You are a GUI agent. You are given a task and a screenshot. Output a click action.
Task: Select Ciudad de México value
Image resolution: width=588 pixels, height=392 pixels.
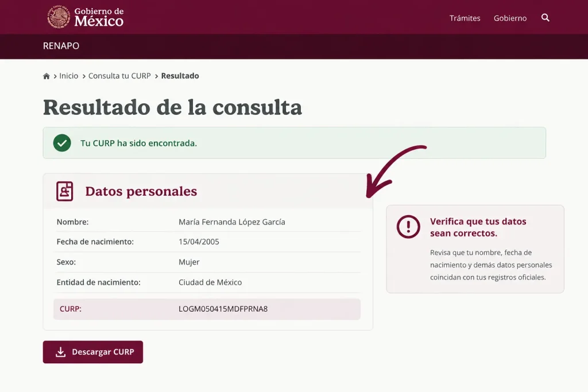pyautogui.click(x=210, y=282)
